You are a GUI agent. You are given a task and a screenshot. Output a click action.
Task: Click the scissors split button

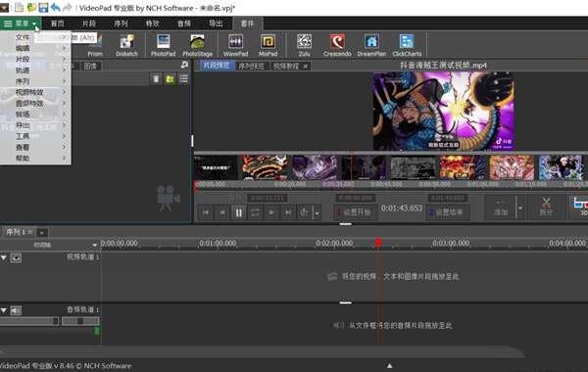(546, 207)
